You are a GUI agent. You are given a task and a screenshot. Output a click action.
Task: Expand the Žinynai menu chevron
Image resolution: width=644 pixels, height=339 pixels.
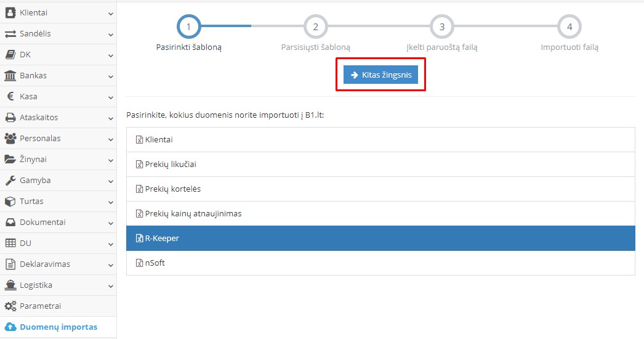pyautogui.click(x=110, y=160)
